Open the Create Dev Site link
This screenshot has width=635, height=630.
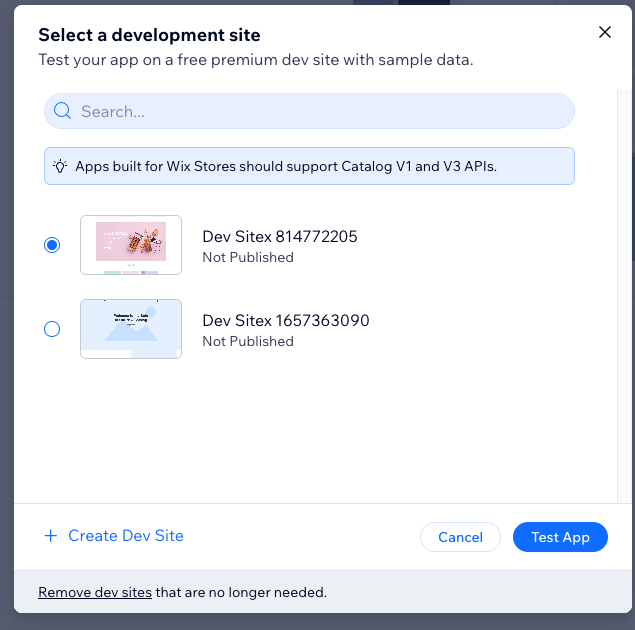[126, 536]
